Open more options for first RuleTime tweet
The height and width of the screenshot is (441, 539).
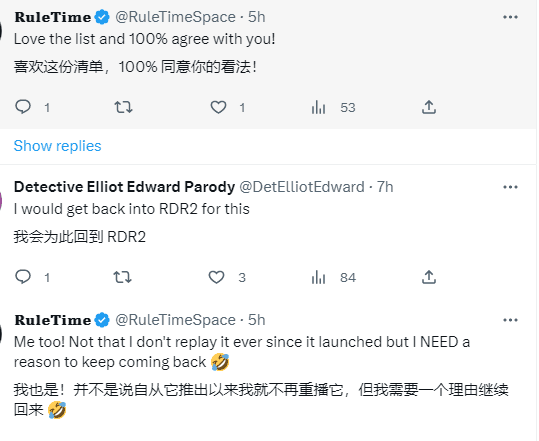tap(510, 17)
